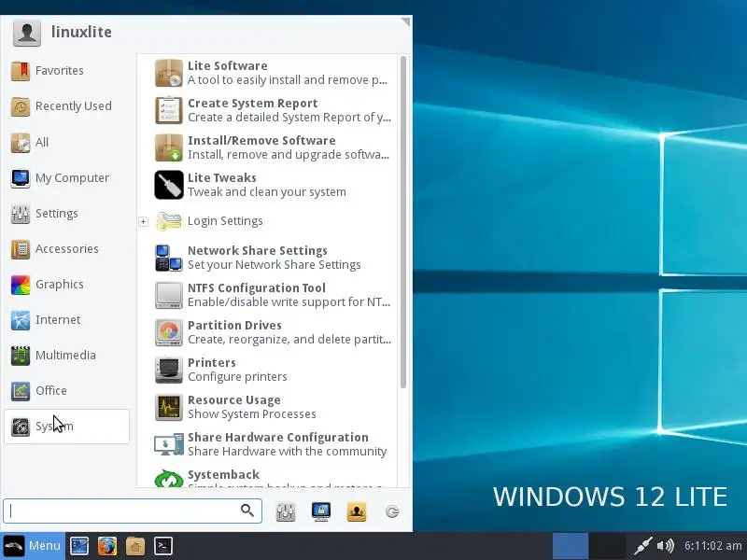Open Install/Remove Software icon
The height and width of the screenshot is (560, 747).
pyautogui.click(x=169, y=147)
